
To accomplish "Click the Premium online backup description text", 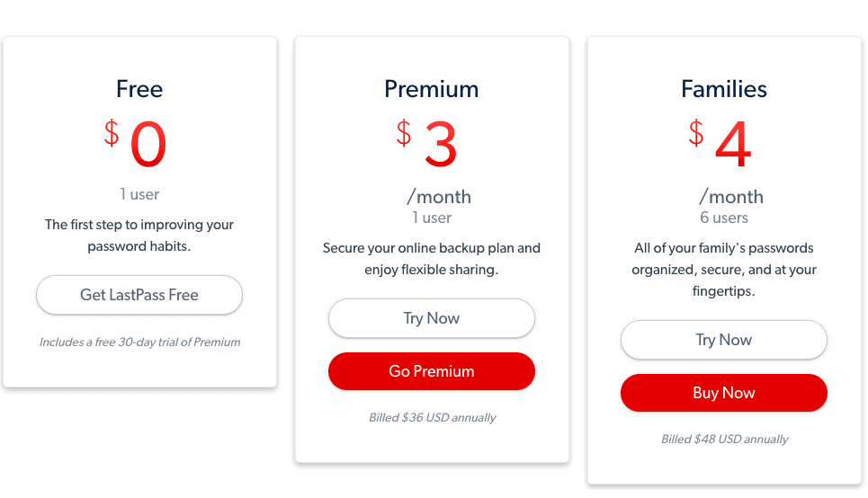I will pos(432,259).
